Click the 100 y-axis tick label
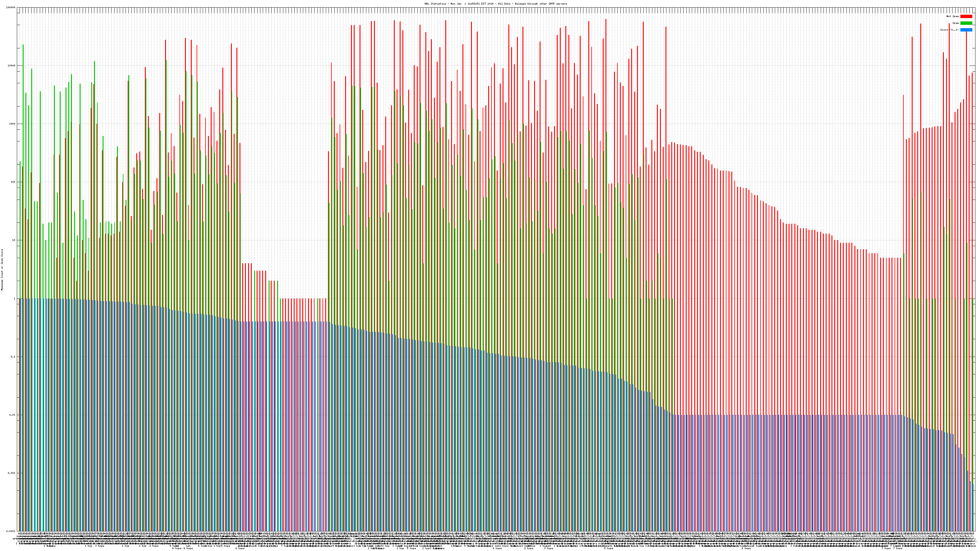Screen dimensions: 980x551 pyautogui.click(x=13, y=182)
